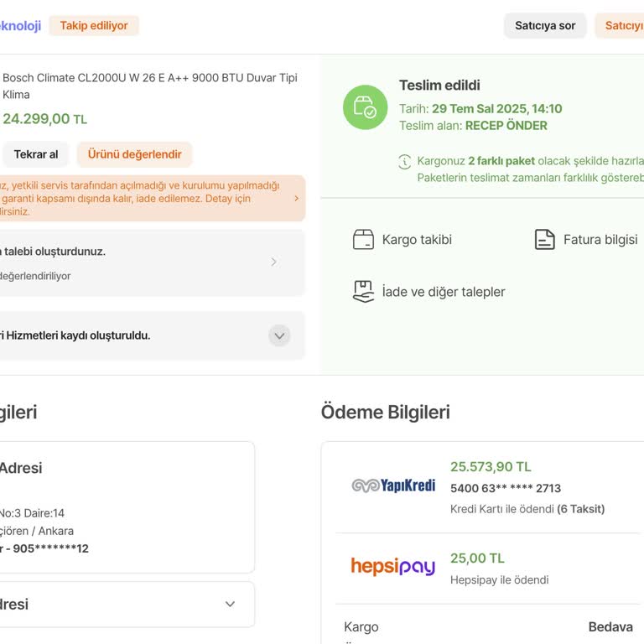Expand the collapsed address dropdown chevron
Image resolution: width=644 pixels, height=644 pixels.
pyautogui.click(x=230, y=605)
